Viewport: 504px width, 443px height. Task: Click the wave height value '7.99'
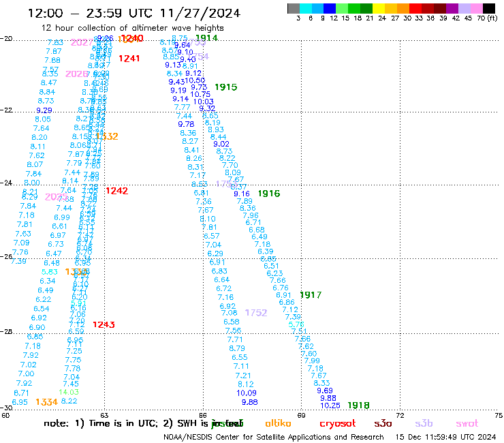(312, 361)
